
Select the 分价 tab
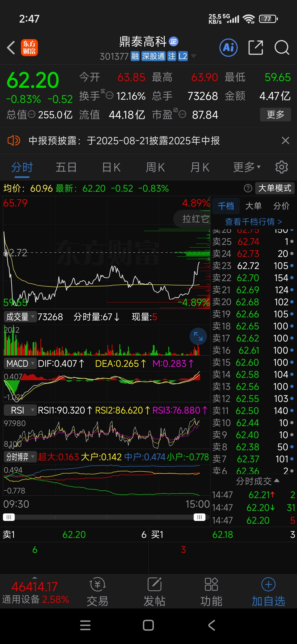(x=281, y=206)
